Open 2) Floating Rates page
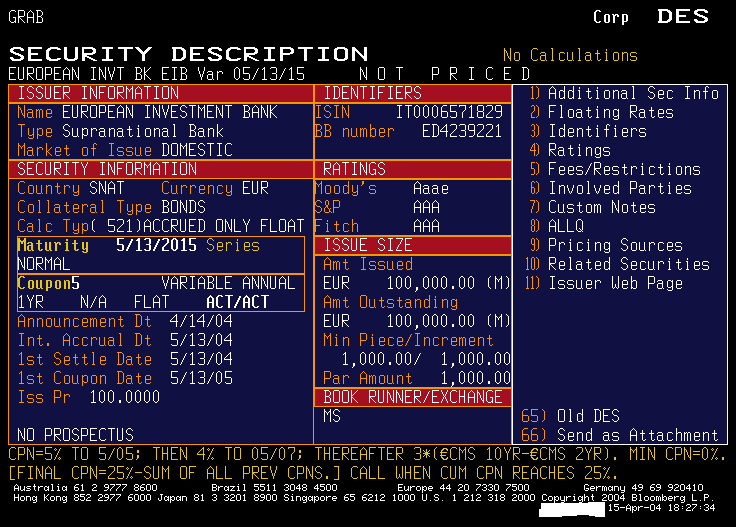This screenshot has height=527, width=736. 602,112
